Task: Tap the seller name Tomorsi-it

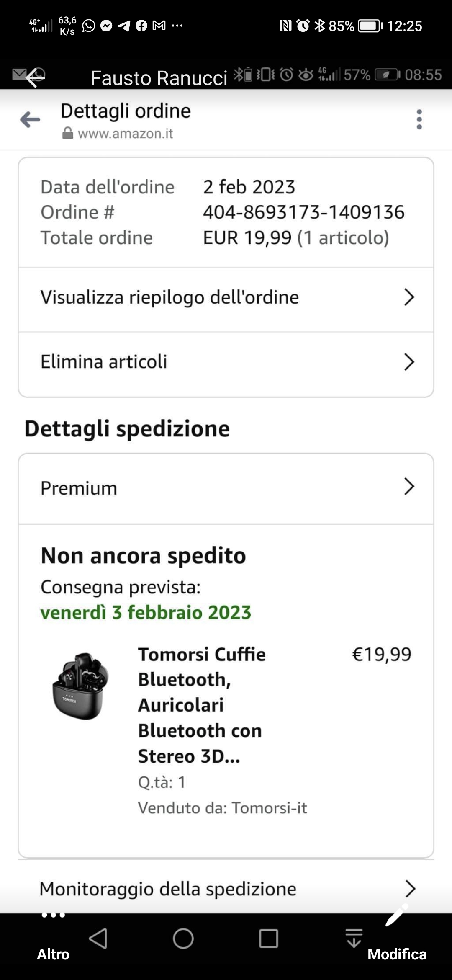Action: click(x=269, y=808)
